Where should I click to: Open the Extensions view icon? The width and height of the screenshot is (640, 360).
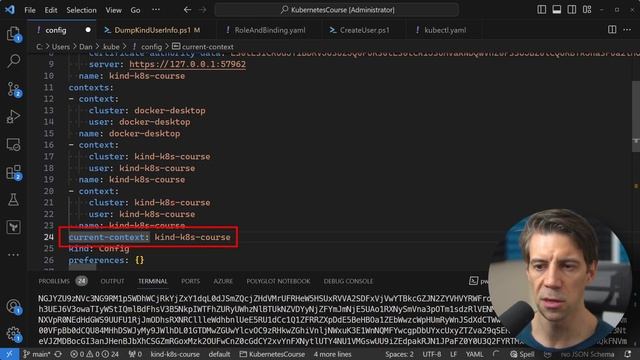[13, 172]
